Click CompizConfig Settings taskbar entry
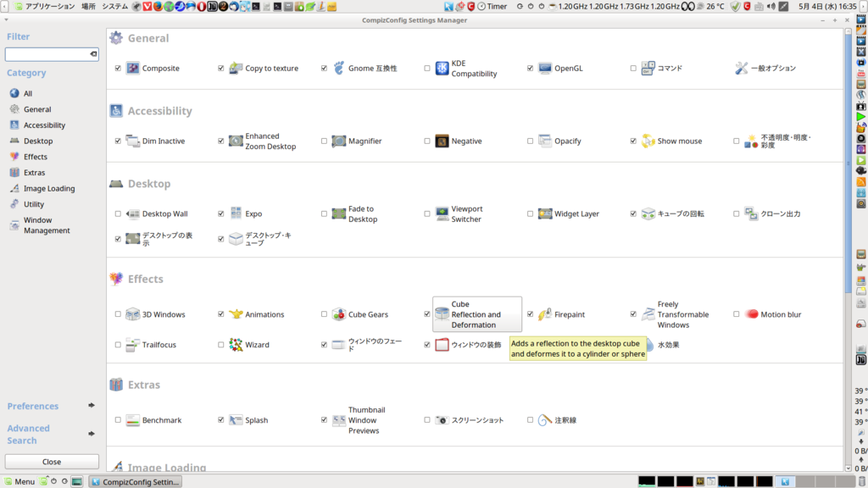 (136, 482)
